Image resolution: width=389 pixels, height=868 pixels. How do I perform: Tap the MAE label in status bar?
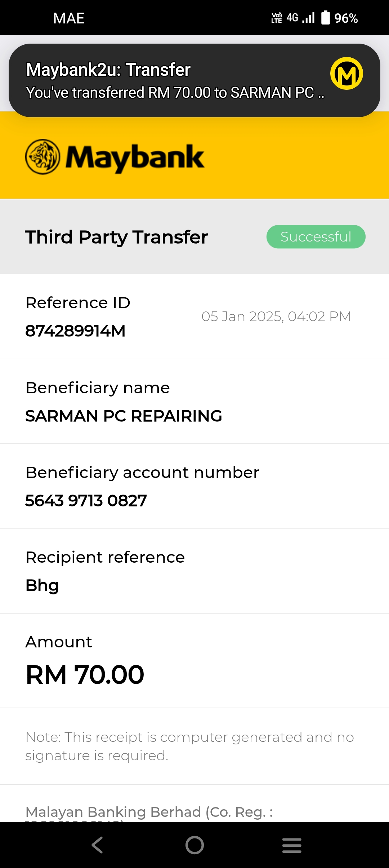(69, 18)
